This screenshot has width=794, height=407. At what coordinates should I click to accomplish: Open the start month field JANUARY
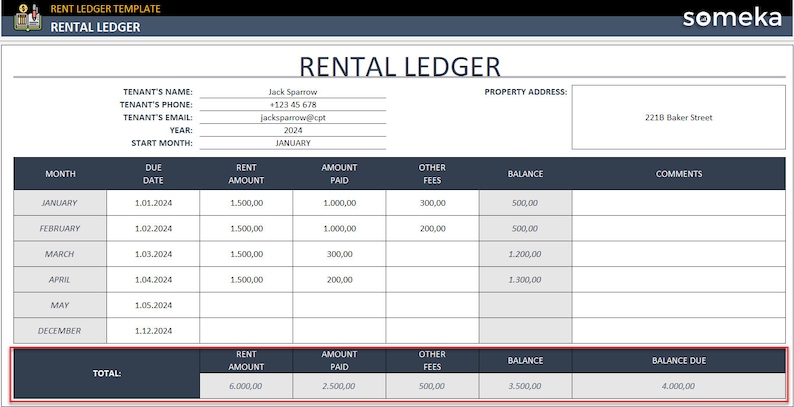pyautogui.click(x=293, y=143)
